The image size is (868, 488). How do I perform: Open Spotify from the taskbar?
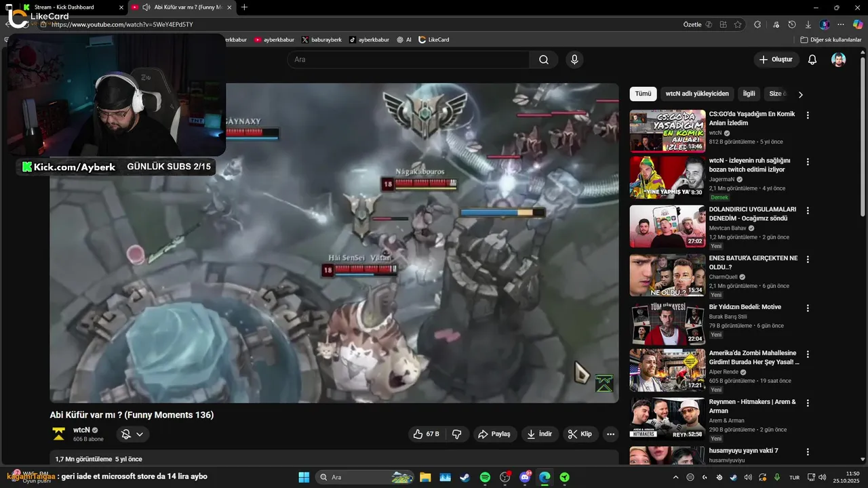(485, 477)
